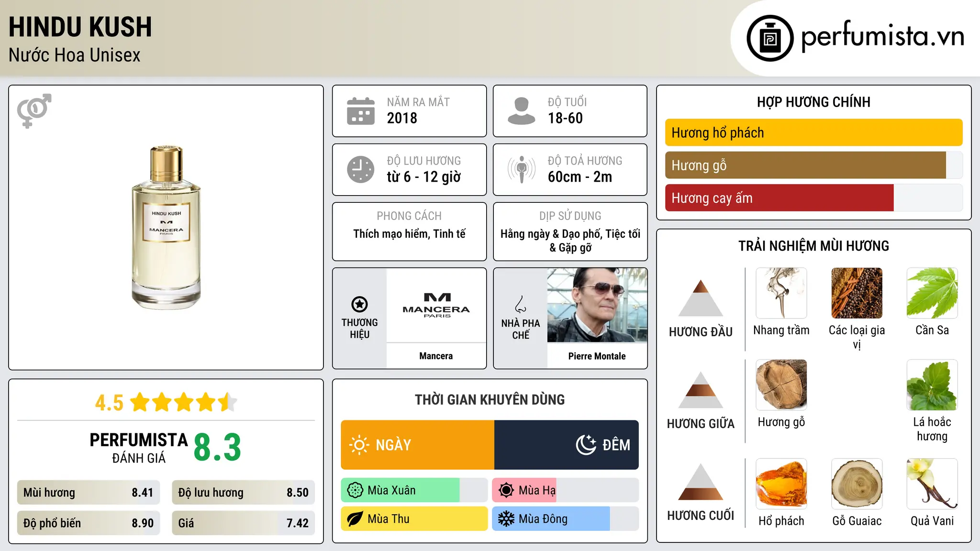Screen dimensions: 980x551
Task: Click the Mùa Xuân season bar
Action: click(414, 490)
